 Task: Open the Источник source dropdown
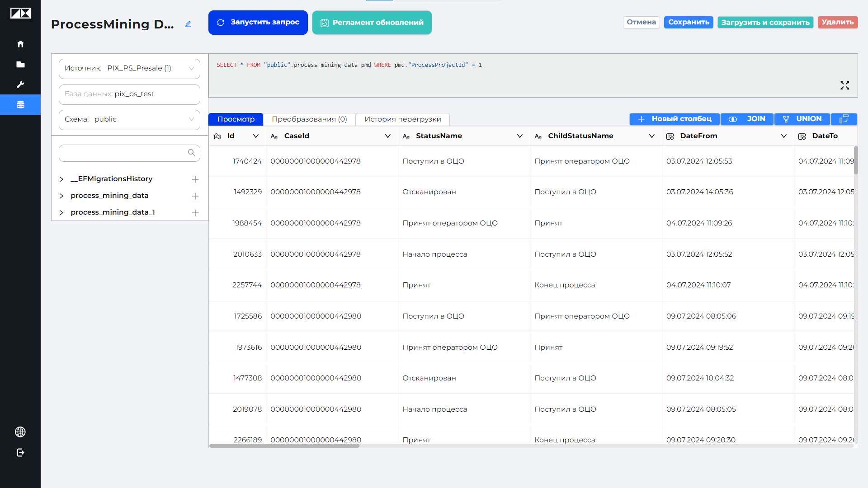tap(129, 69)
